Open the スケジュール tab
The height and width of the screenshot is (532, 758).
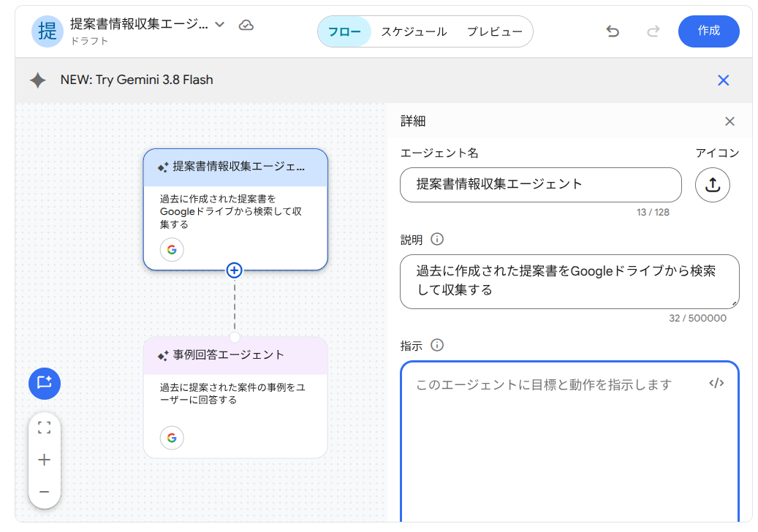(414, 32)
